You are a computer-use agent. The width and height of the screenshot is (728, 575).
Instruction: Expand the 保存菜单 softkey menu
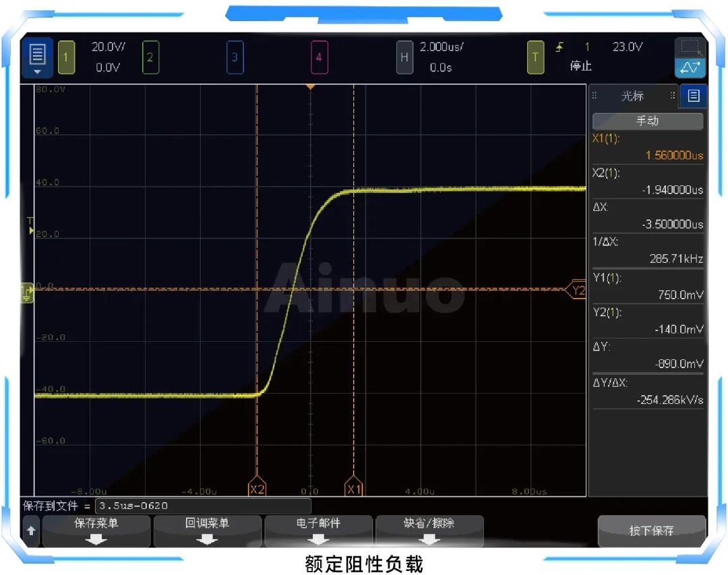click(x=97, y=531)
